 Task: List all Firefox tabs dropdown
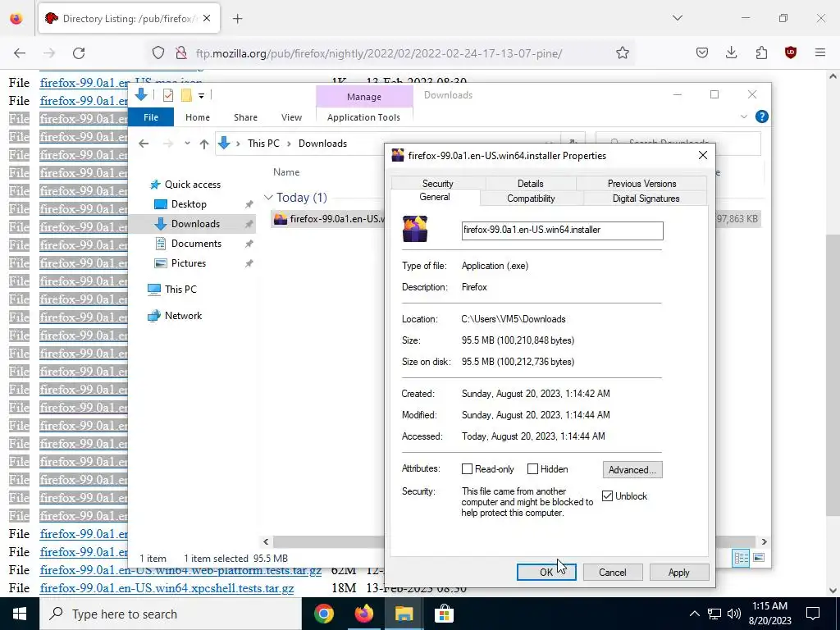(x=677, y=18)
